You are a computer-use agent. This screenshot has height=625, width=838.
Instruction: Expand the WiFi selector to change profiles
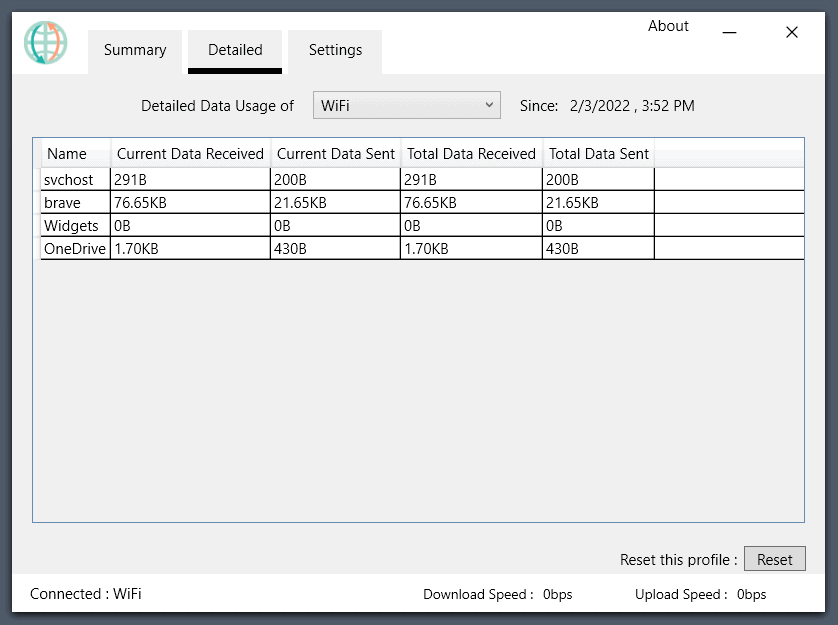[x=406, y=105]
